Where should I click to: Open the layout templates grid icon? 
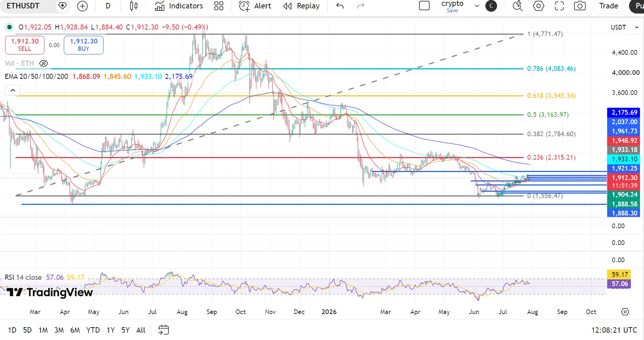219,6
